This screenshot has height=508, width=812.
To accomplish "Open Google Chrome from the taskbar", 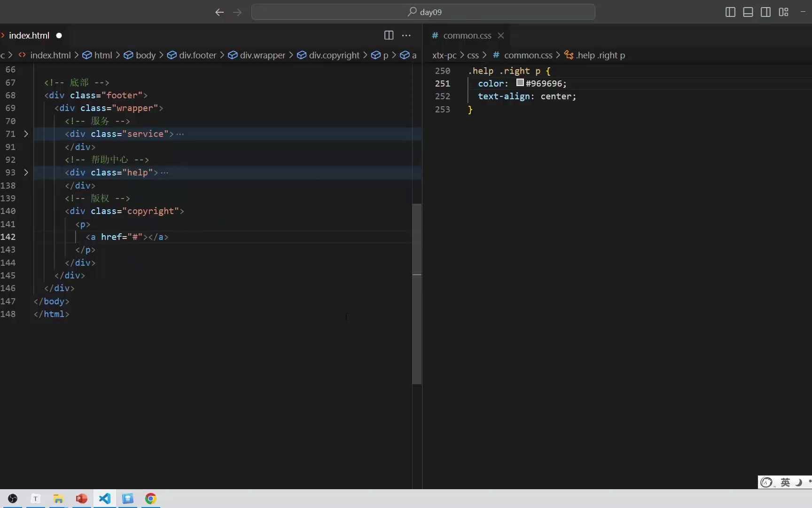I will [x=150, y=499].
